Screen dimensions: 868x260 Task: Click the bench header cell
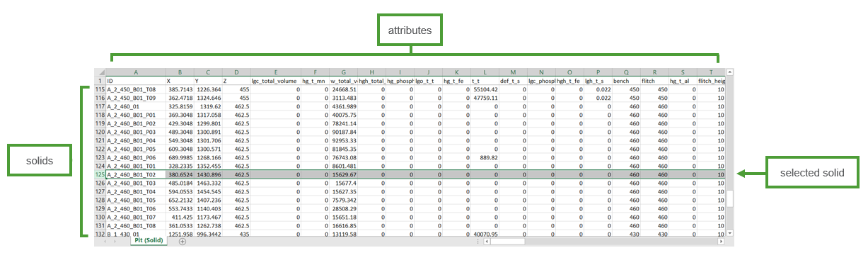pyautogui.click(x=626, y=81)
